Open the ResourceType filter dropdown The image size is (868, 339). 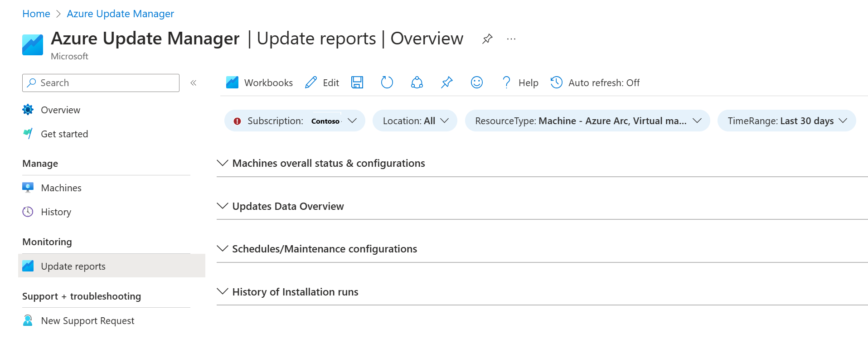(x=587, y=121)
